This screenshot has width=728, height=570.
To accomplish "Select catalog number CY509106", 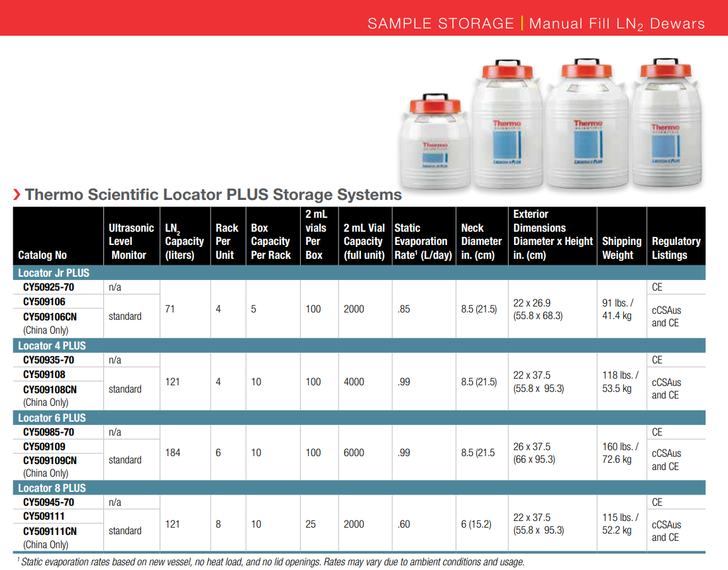I will point(44,302).
